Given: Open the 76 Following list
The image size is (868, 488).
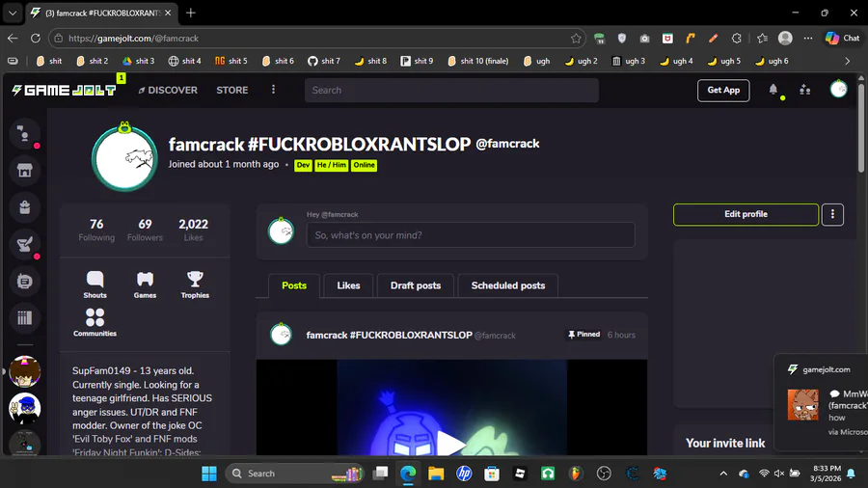Looking at the screenshot, I should [x=96, y=230].
